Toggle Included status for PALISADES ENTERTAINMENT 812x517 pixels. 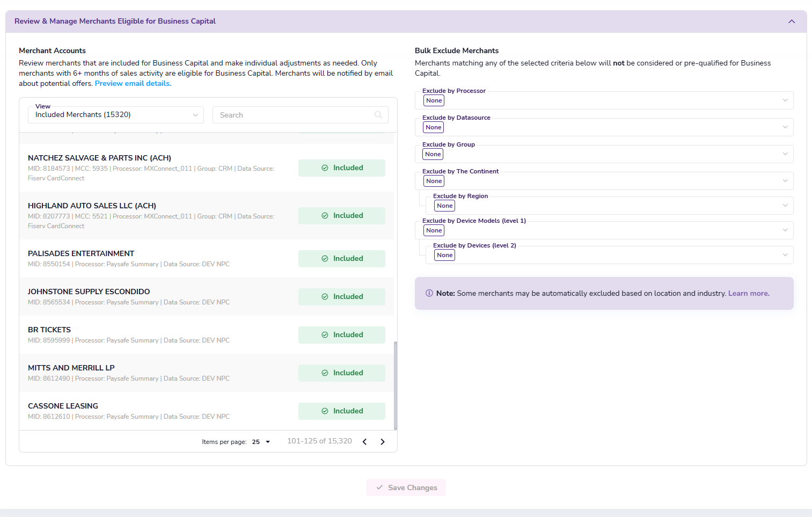[x=341, y=259]
